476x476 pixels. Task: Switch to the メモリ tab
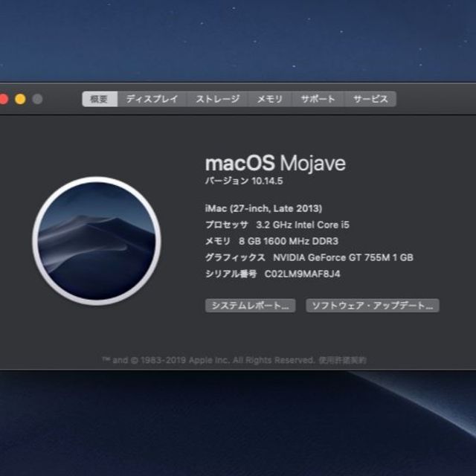pyautogui.click(x=269, y=99)
